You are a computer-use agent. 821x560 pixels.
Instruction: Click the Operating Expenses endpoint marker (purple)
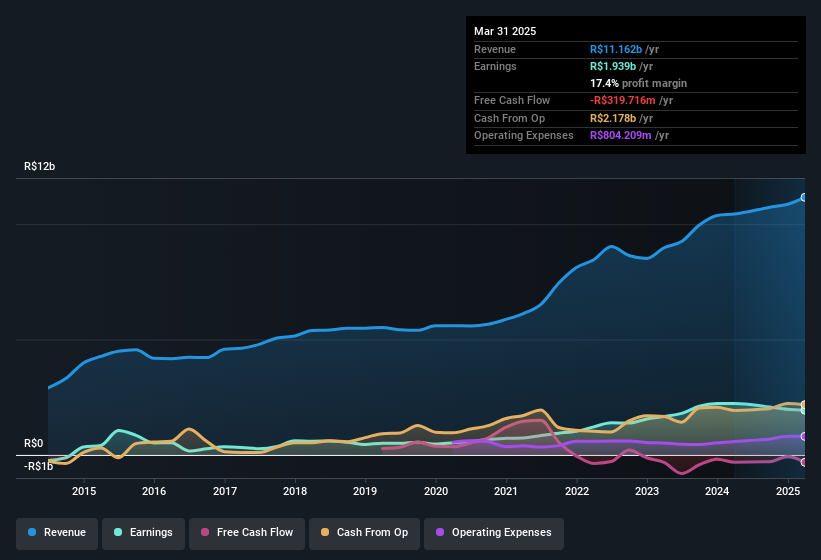[804, 436]
